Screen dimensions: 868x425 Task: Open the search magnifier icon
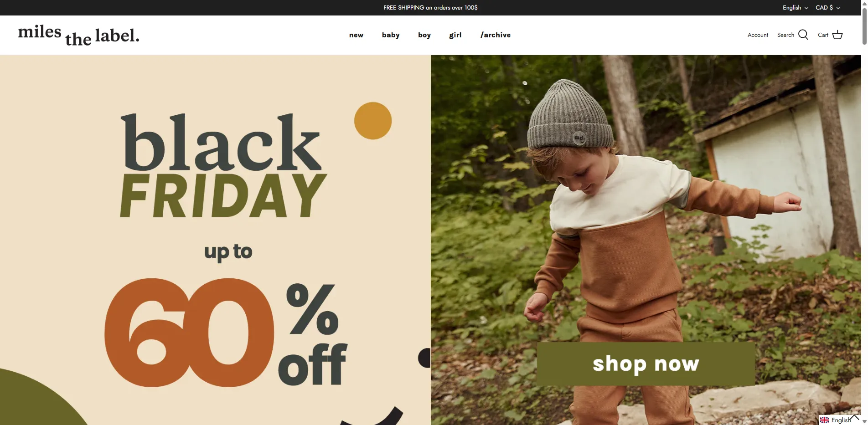pyautogui.click(x=803, y=35)
